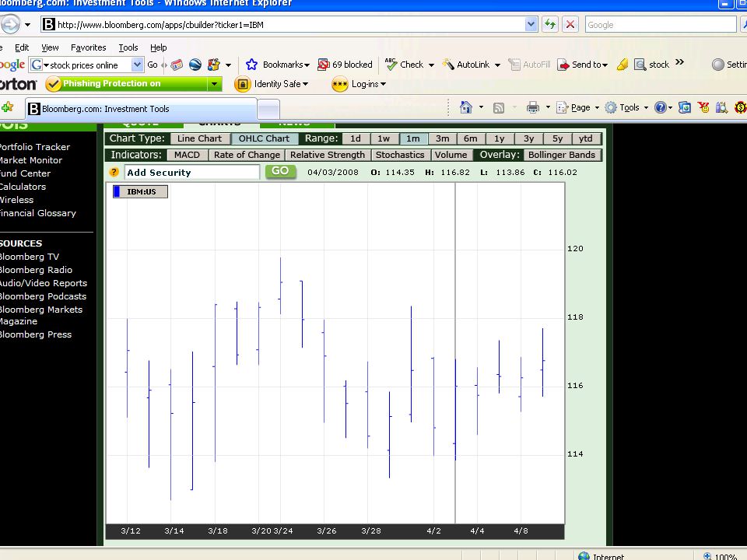Expand the Google toolbar overflow chevron
This screenshot has width=747, height=560.
click(x=680, y=62)
